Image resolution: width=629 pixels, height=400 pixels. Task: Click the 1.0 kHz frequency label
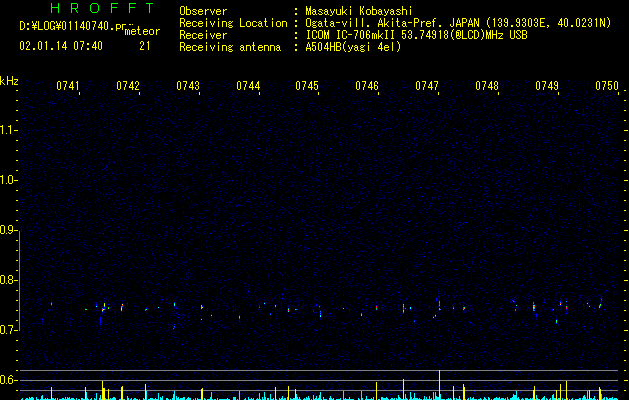[x=8, y=180]
